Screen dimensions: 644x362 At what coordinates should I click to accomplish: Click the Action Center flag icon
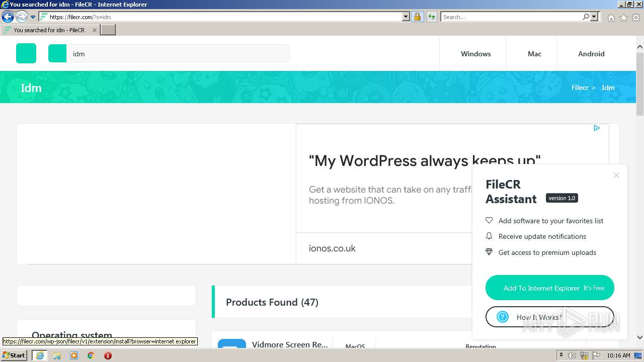596,355
